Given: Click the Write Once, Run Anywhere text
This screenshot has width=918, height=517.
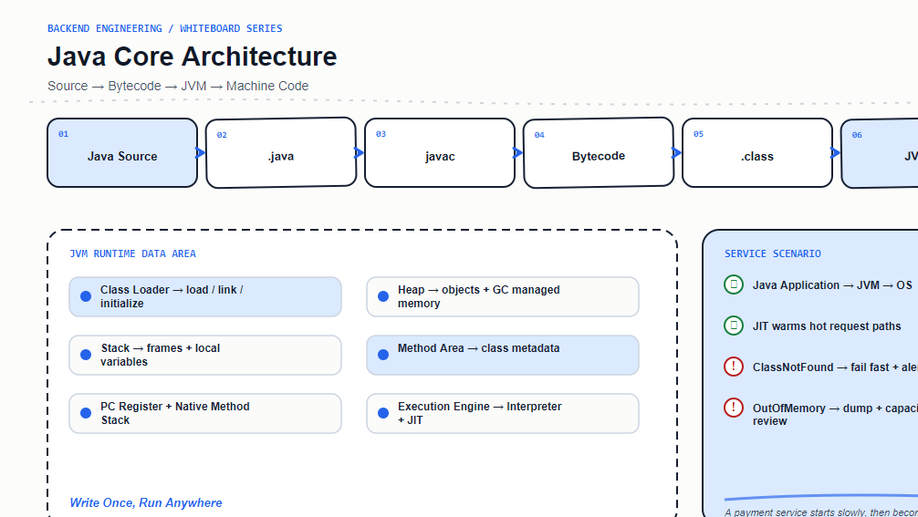Looking at the screenshot, I should [x=146, y=503].
